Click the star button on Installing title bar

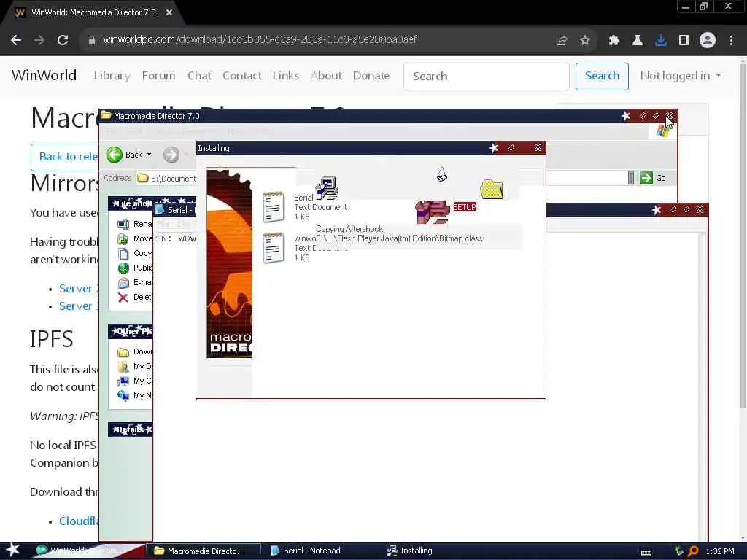tap(494, 148)
